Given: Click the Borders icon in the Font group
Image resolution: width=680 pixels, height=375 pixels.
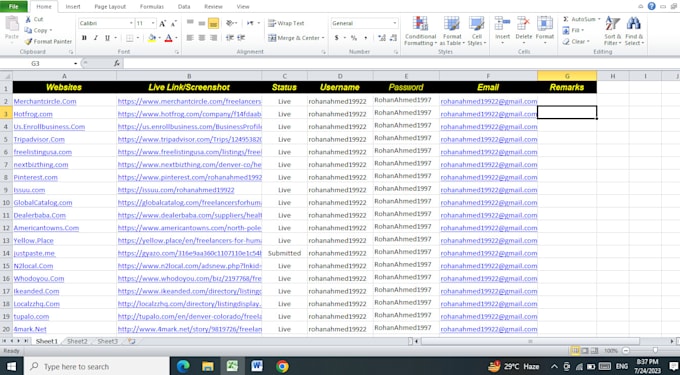Looking at the screenshot, I should (130, 38).
